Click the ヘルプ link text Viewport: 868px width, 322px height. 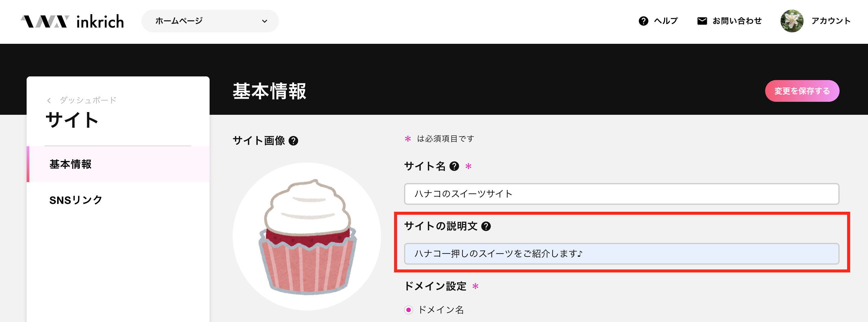665,21
